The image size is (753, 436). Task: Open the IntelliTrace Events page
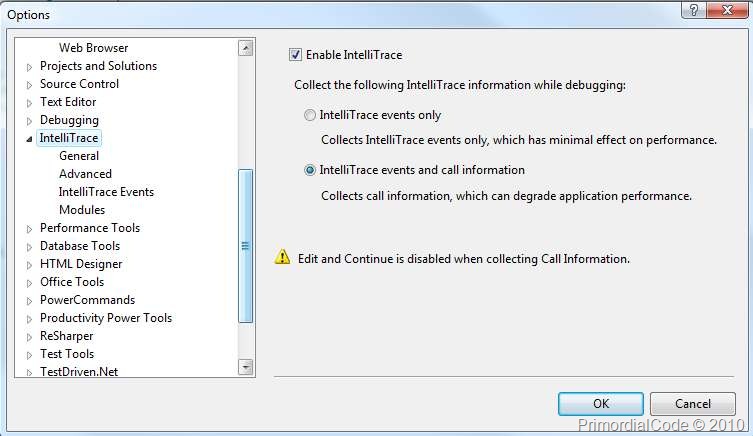[x=106, y=192]
